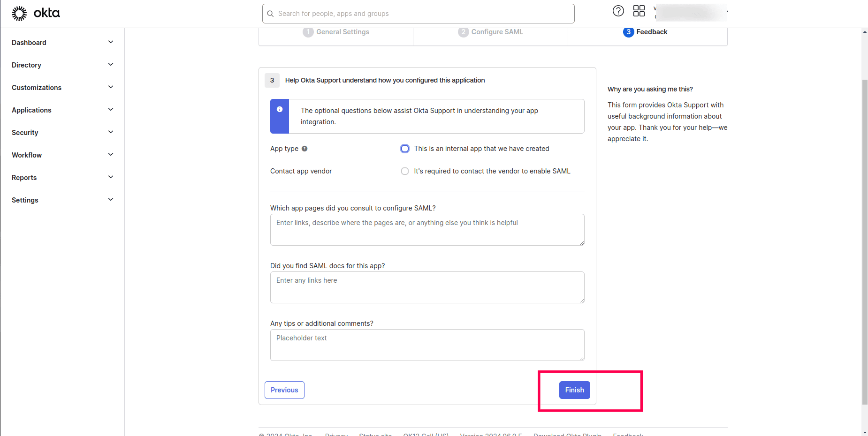
Task: Click the Okta logo icon
Action: point(19,14)
